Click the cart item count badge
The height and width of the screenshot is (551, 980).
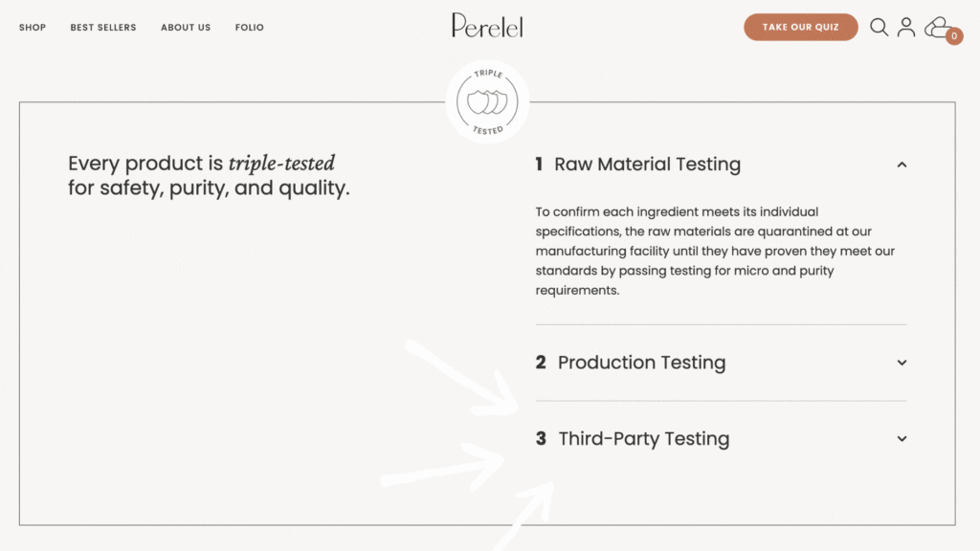click(954, 36)
